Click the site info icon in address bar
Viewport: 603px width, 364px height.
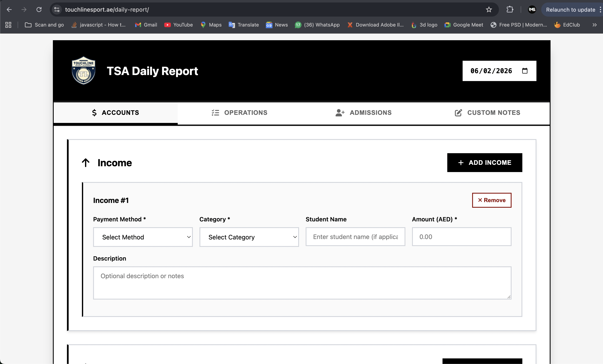57,10
